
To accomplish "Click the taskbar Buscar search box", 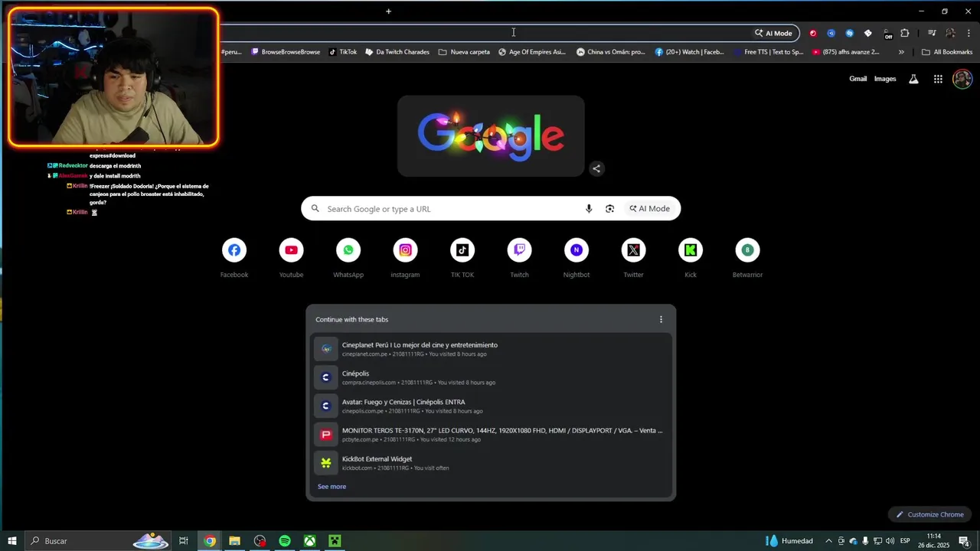I will click(x=98, y=541).
